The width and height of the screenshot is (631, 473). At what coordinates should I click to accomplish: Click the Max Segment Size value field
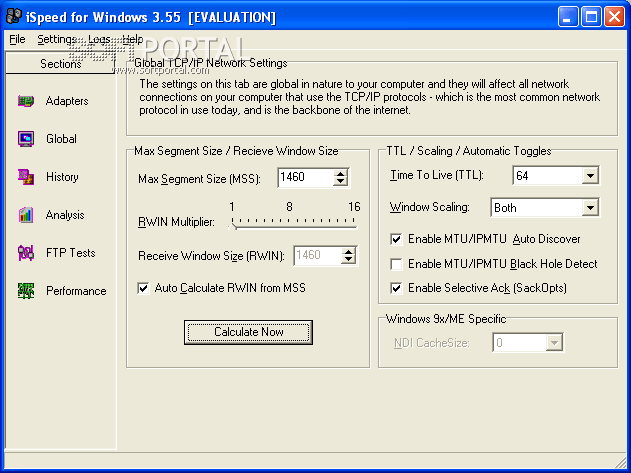pos(305,177)
